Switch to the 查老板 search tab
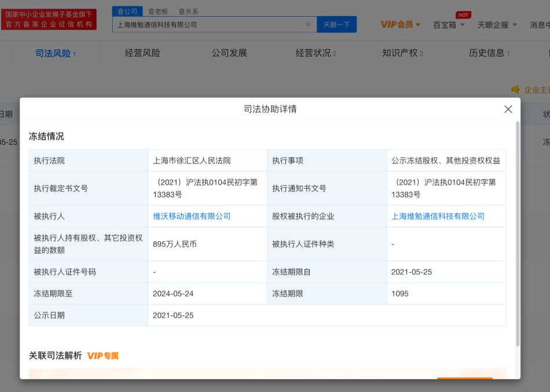The width and height of the screenshot is (550, 392). pyautogui.click(x=158, y=12)
